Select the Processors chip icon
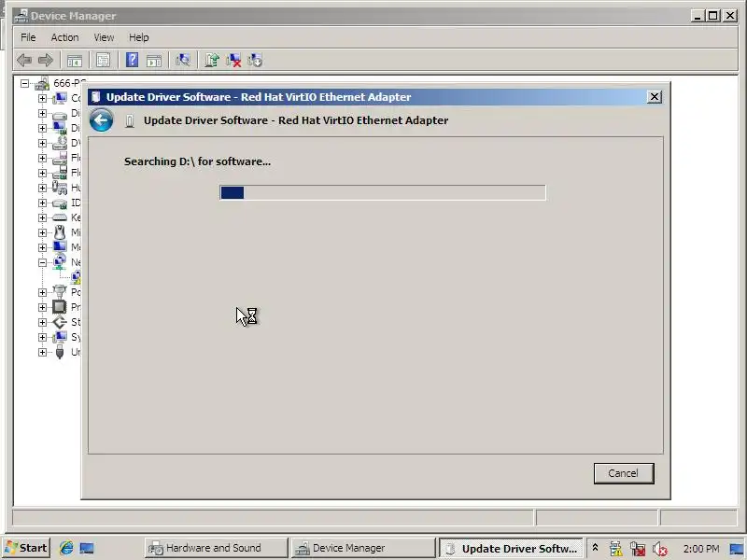747x560 pixels. point(60,307)
